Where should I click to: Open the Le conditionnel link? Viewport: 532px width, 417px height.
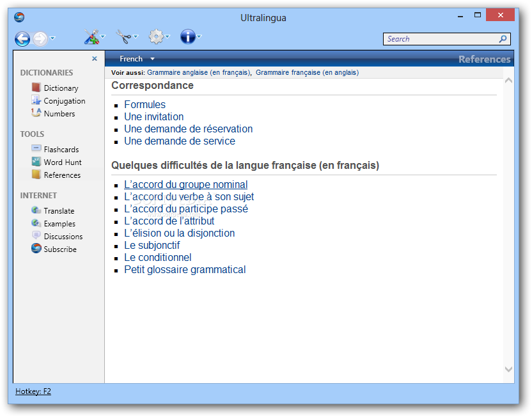158,258
